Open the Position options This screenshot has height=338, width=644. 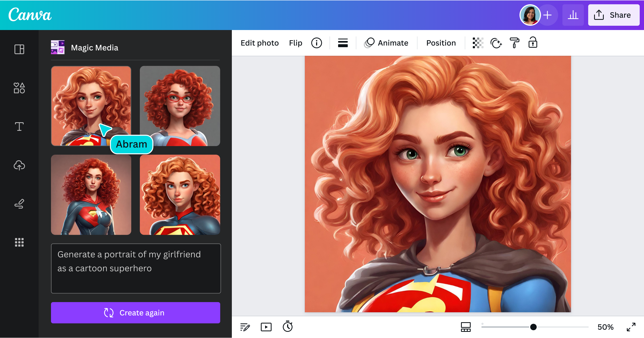click(x=441, y=43)
